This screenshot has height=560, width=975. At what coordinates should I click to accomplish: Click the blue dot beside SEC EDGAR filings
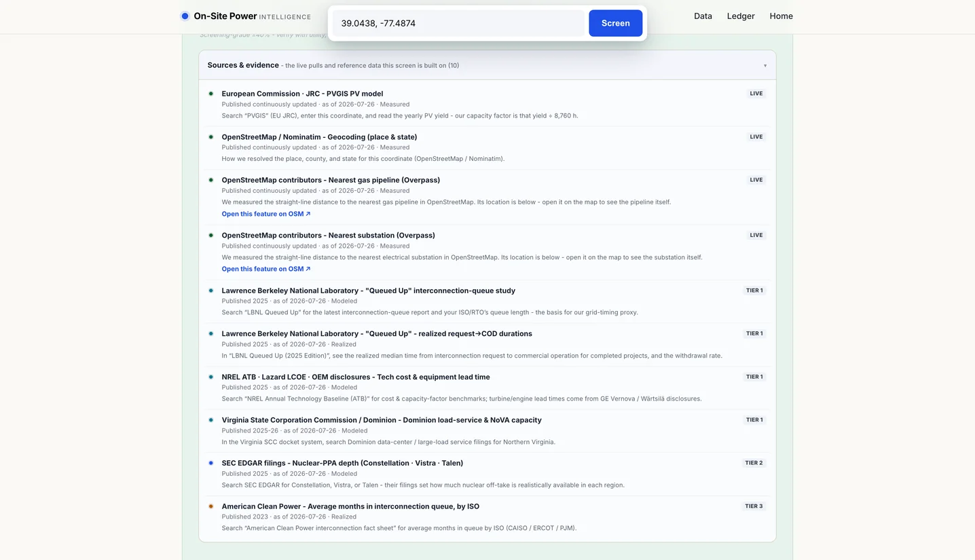(211, 463)
